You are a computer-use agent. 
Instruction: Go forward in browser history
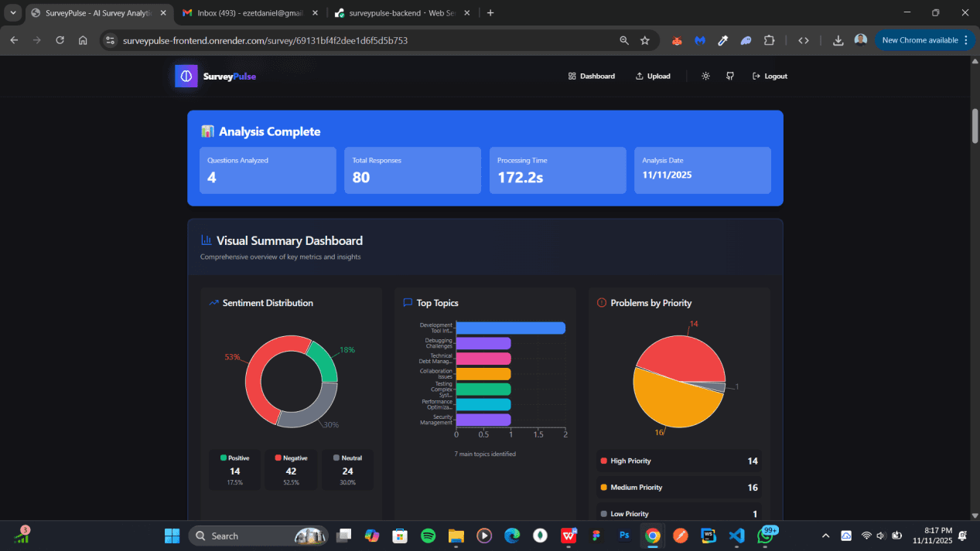tap(36, 40)
